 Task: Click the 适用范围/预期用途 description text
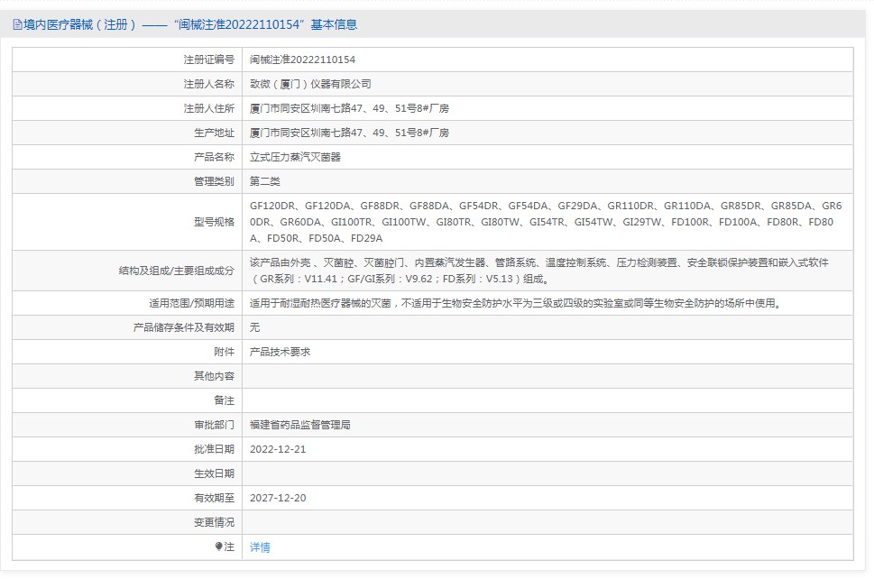pos(514,303)
